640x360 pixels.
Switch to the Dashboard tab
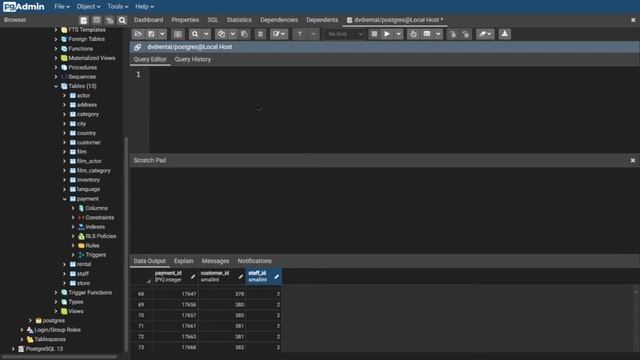tap(149, 20)
